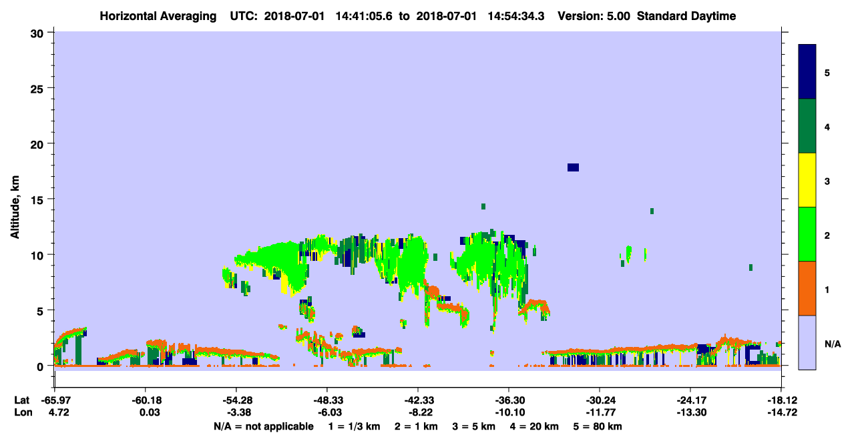Viewport: 868px width, 445px height.
Task: Click the 15 km altitude tick label
Action: pyautogui.click(x=37, y=199)
